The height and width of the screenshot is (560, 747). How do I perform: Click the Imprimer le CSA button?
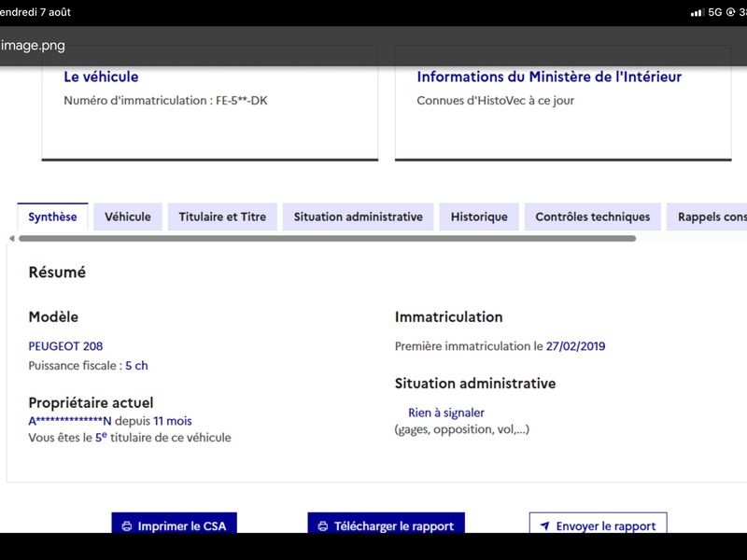click(174, 523)
